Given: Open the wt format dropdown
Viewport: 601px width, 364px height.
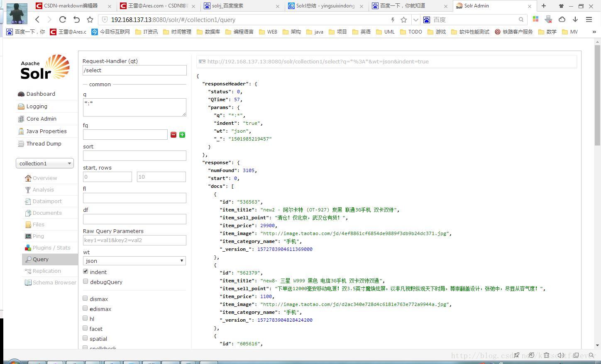Looking at the screenshot, I should [134, 261].
